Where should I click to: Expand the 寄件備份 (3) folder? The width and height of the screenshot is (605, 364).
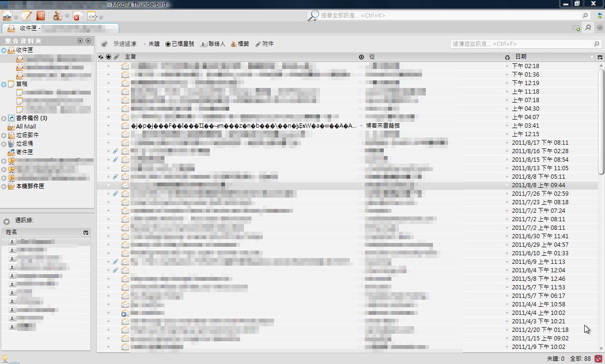pos(4,118)
